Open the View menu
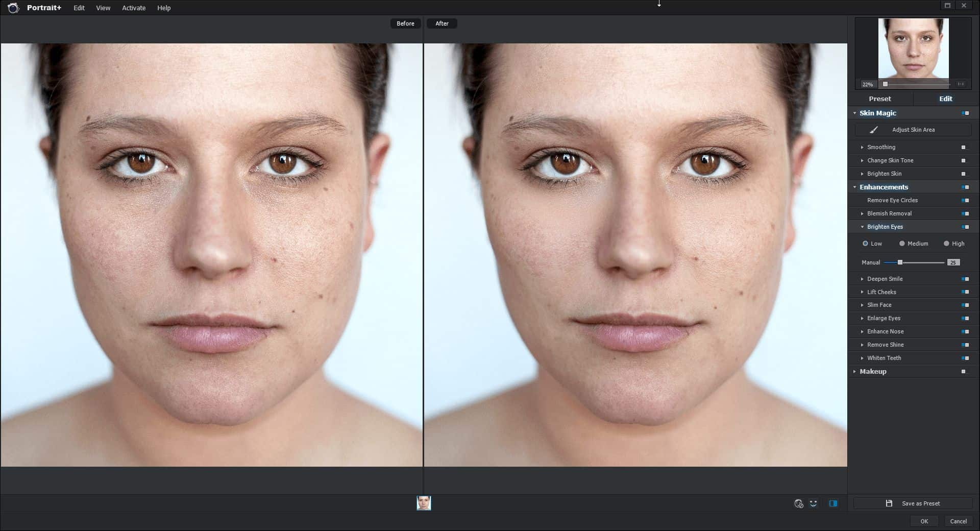980x531 pixels. (x=103, y=8)
